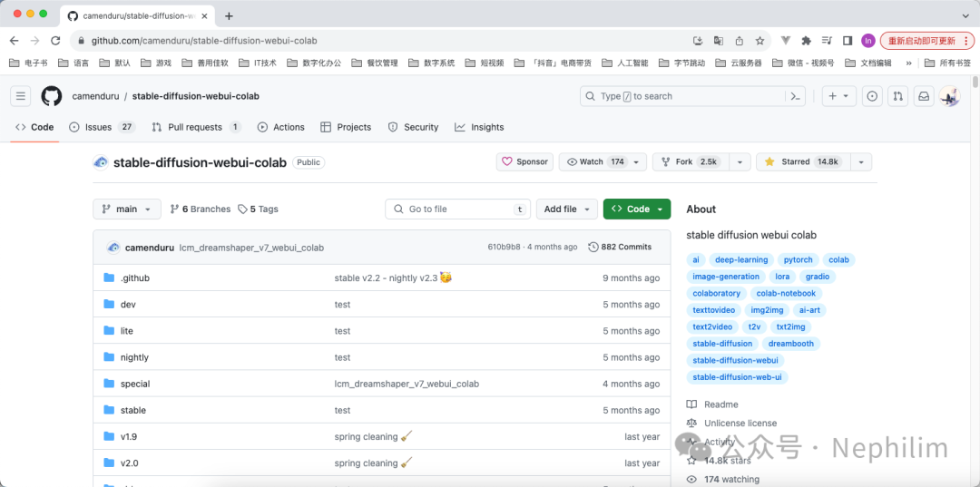Open the 人工智能 bookmark folder

point(625,63)
